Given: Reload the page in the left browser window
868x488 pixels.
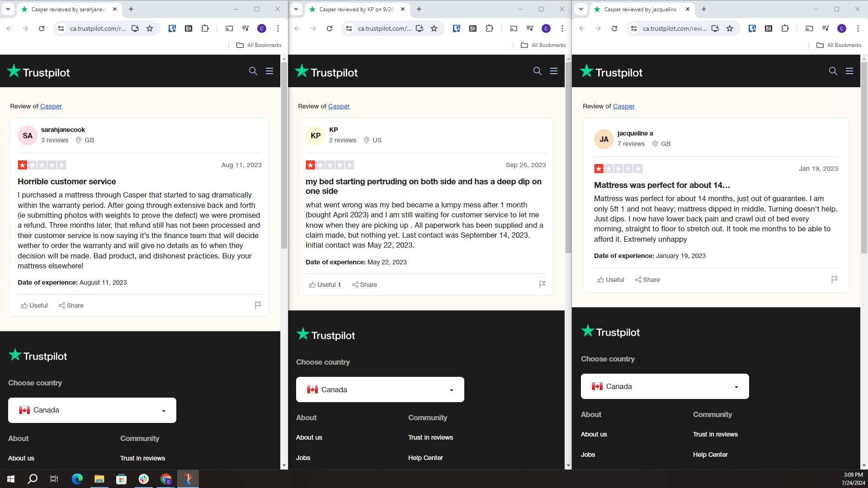Looking at the screenshot, I should pos(42,28).
